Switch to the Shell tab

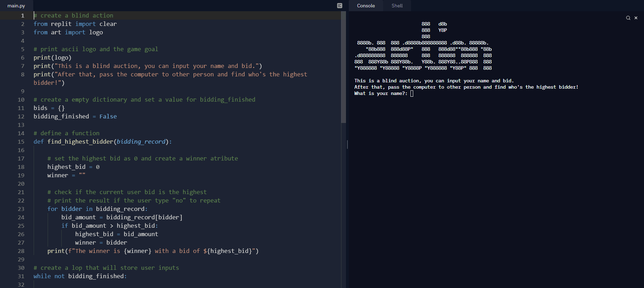397,6
